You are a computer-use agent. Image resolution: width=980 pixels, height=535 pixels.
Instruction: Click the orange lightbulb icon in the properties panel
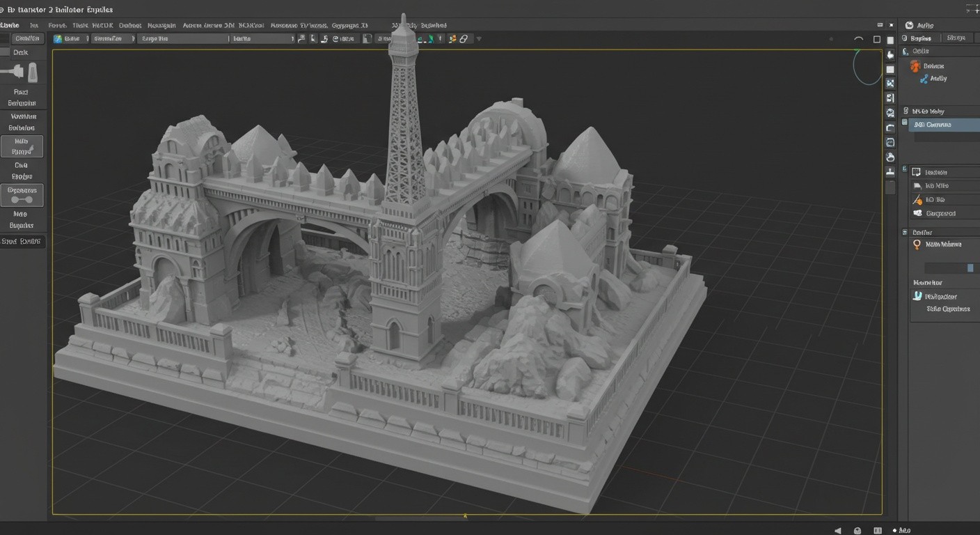917,245
